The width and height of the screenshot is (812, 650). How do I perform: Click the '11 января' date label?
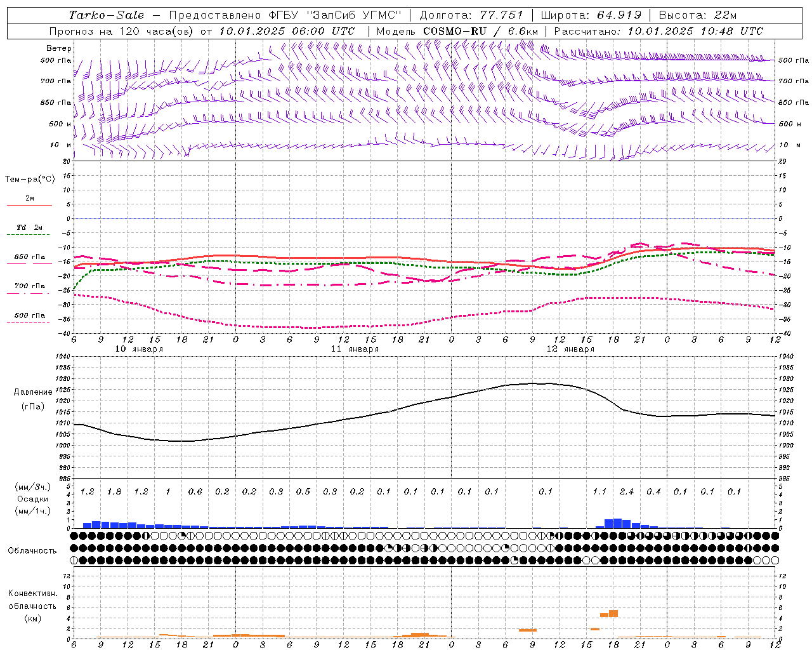click(x=355, y=349)
